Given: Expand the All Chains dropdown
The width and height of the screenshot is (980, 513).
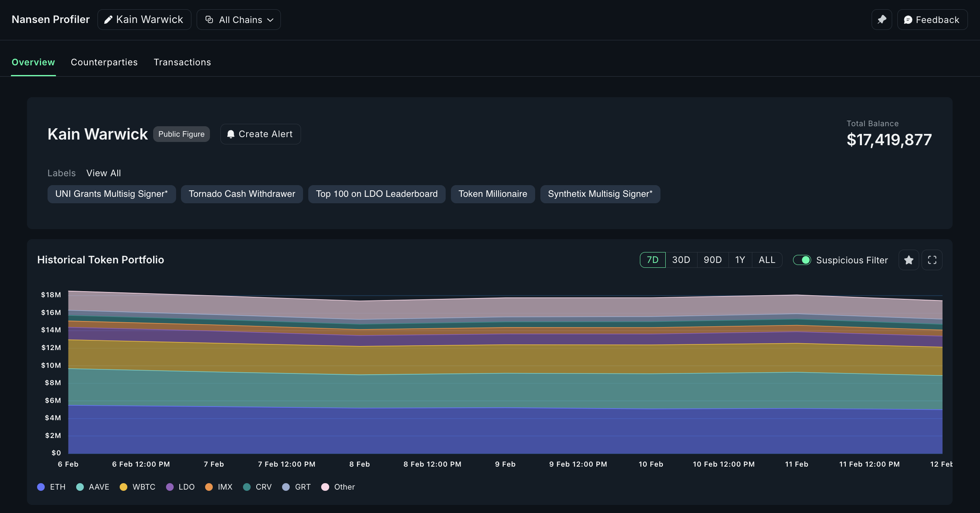Looking at the screenshot, I should point(239,19).
